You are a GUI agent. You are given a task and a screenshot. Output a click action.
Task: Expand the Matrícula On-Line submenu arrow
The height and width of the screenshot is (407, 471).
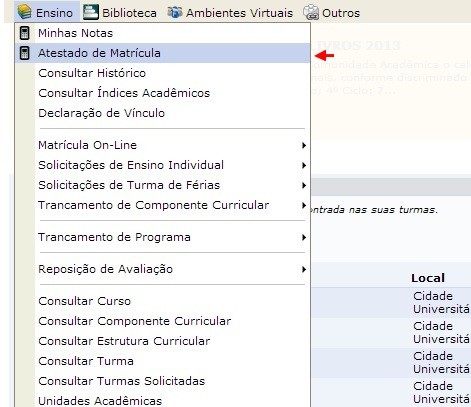(304, 145)
